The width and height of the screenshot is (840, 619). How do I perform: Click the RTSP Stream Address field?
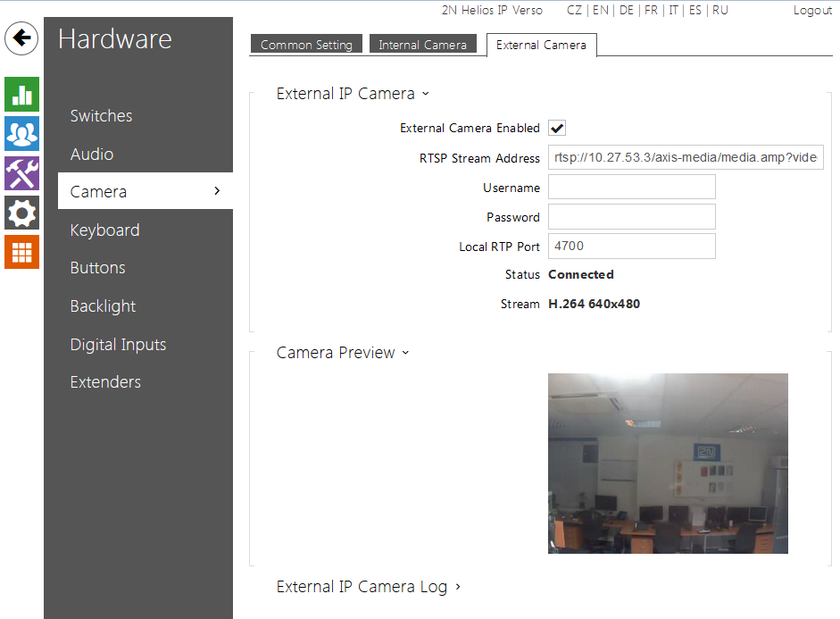coord(685,158)
